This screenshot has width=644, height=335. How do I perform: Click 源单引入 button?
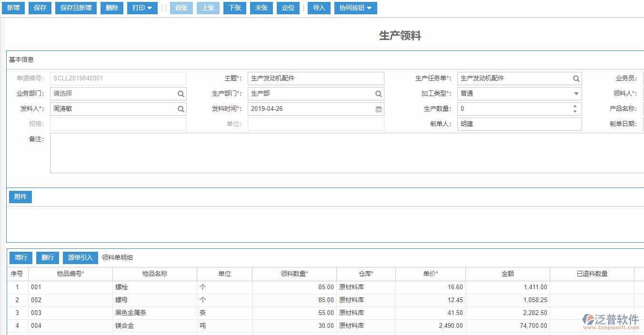[x=80, y=258]
